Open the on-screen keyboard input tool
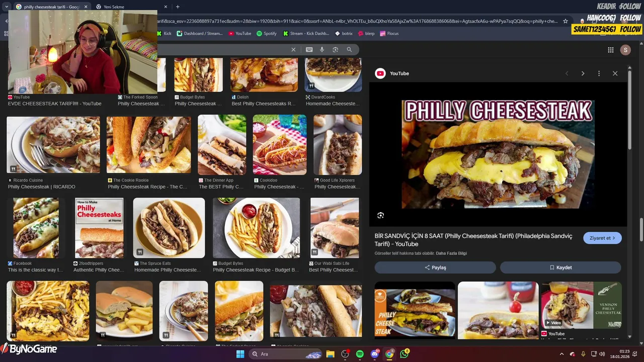644x362 pixels. pos(309,49)
